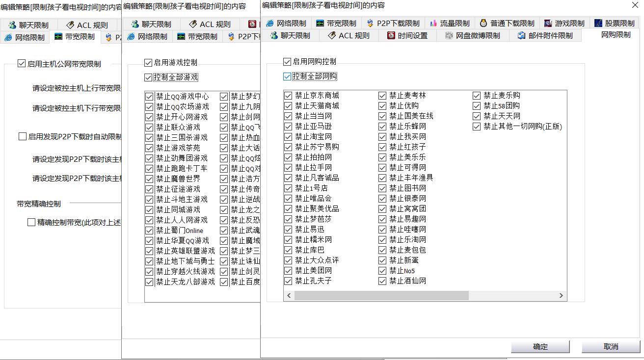Click P2P下载限制 tab icon in front window
The width and height of the screenshot is (644, 360).
pyautogui.click(x=370, y=23)
